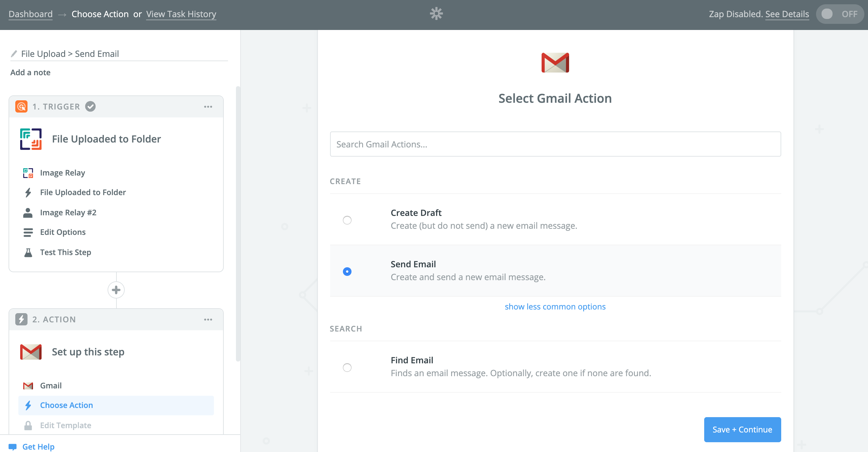Click the Gmail logo above Select Gmail Action
The width and height of the screenshot is (868, 452).
point(555,63)
